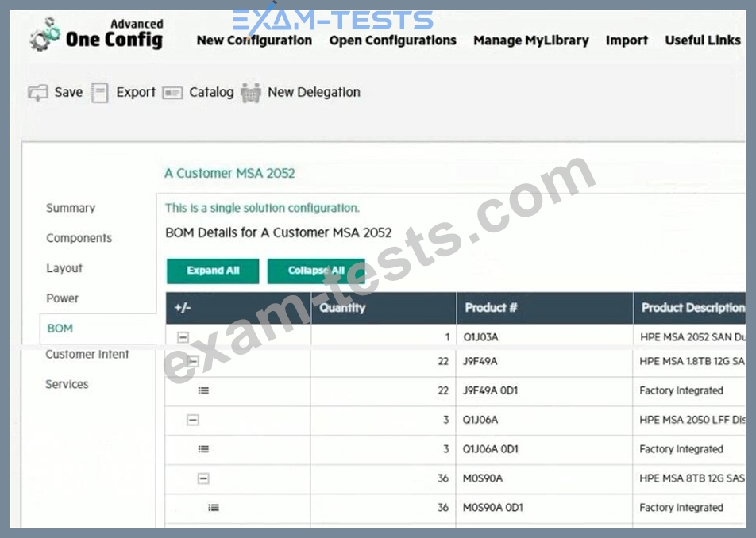Click Factory Integrated in M0S90A 0D1 row

point(681,508)
